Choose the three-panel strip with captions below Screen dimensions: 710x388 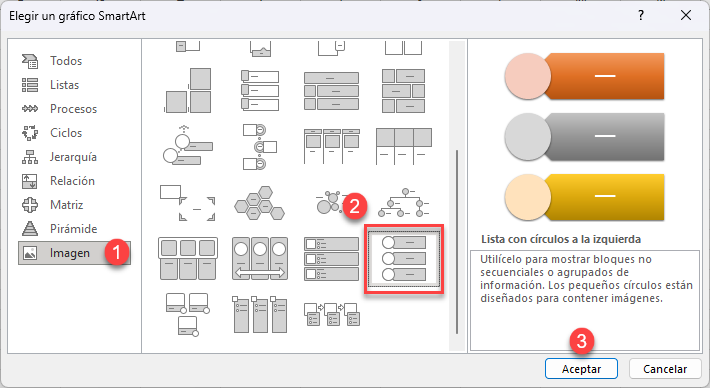[x=403, y=146]
